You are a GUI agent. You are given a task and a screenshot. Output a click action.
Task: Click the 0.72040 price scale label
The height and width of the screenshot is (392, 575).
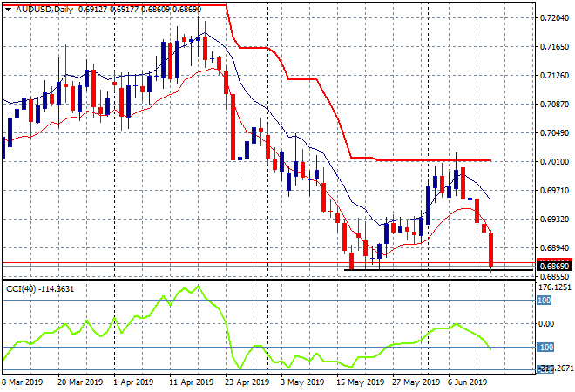(x=554, y=18)
